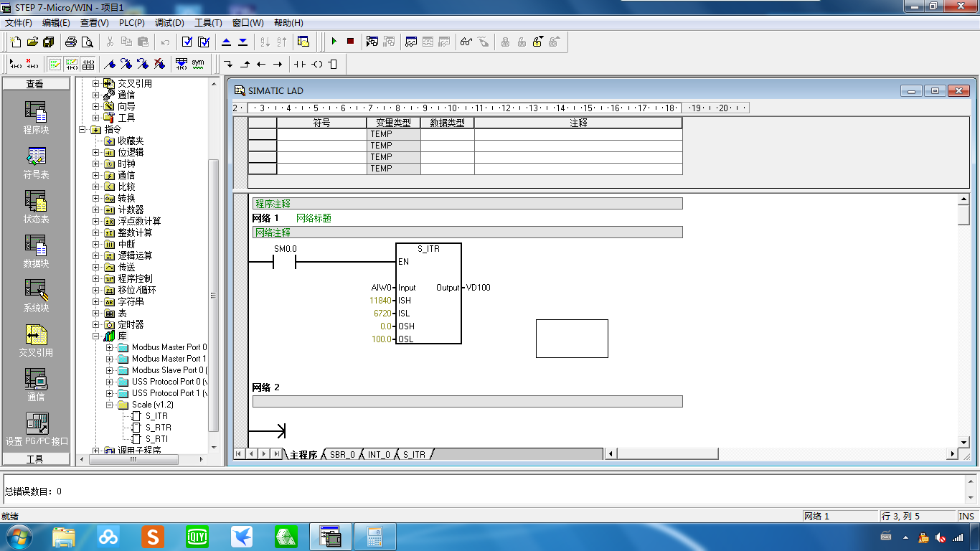Viewport: 980px width, 551px height.
Task: Open the 文件(F) menu
Action: [19, 23]
